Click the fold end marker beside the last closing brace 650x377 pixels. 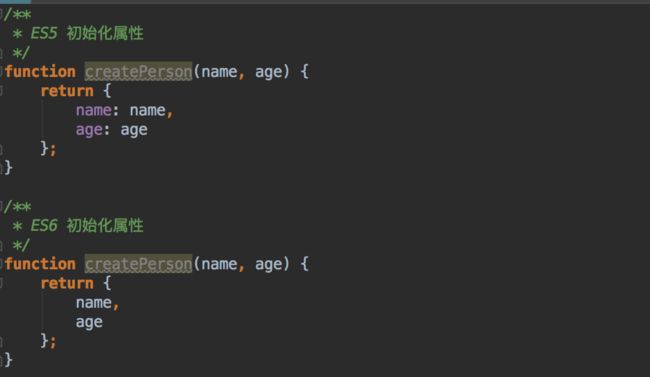pyautogui.click(x=1, y=360)
